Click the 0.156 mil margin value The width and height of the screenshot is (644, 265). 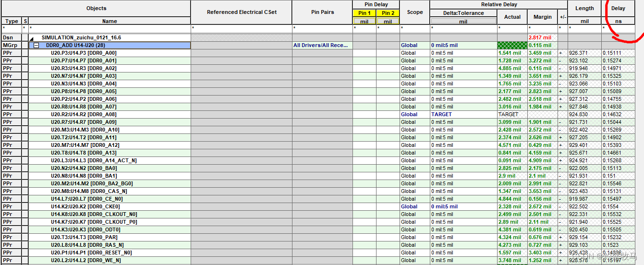(540, 199)
